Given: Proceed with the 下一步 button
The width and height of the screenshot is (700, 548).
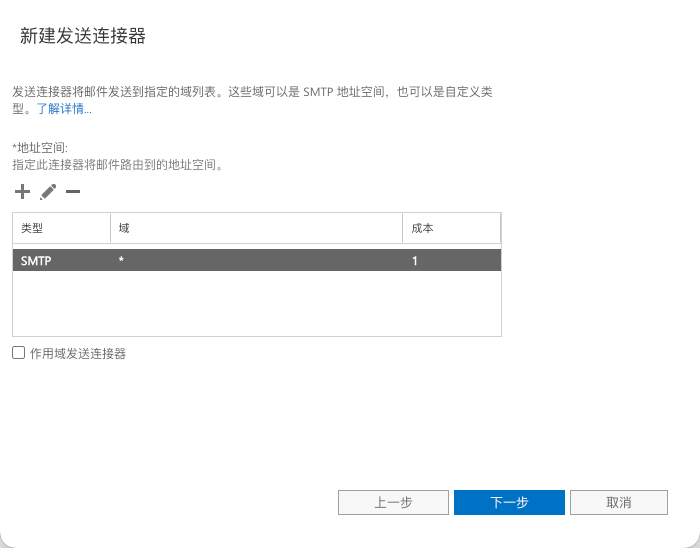Looking at the screenshot, I should tap(509, 502).
